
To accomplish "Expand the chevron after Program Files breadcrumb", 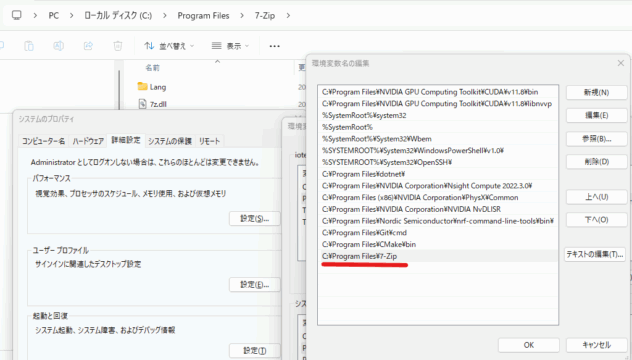I will tap(242, 15).
